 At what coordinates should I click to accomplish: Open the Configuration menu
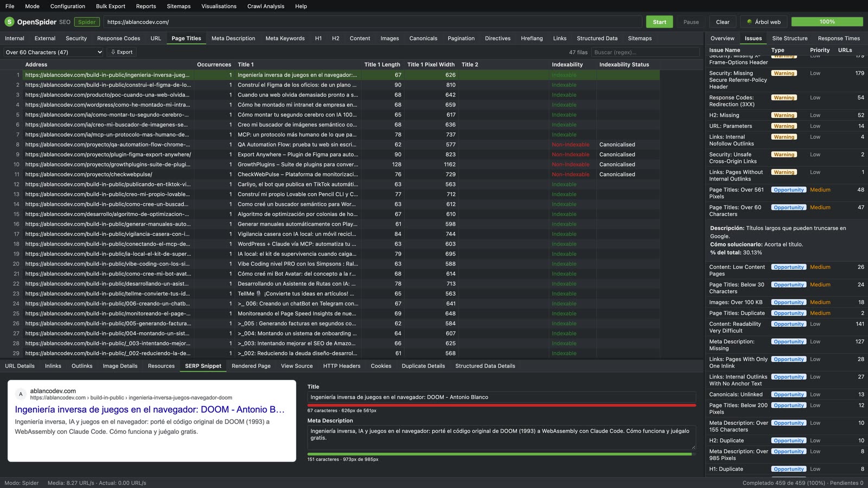tap(68, 7)
